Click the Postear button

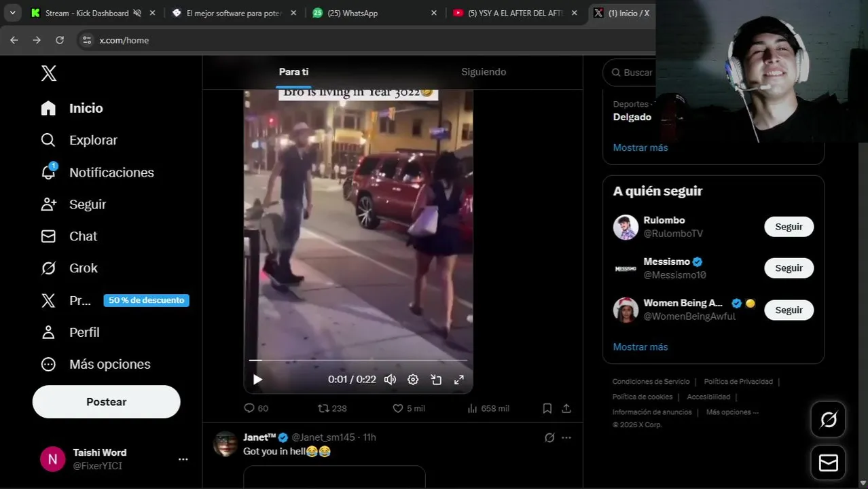tap(106, 401)
